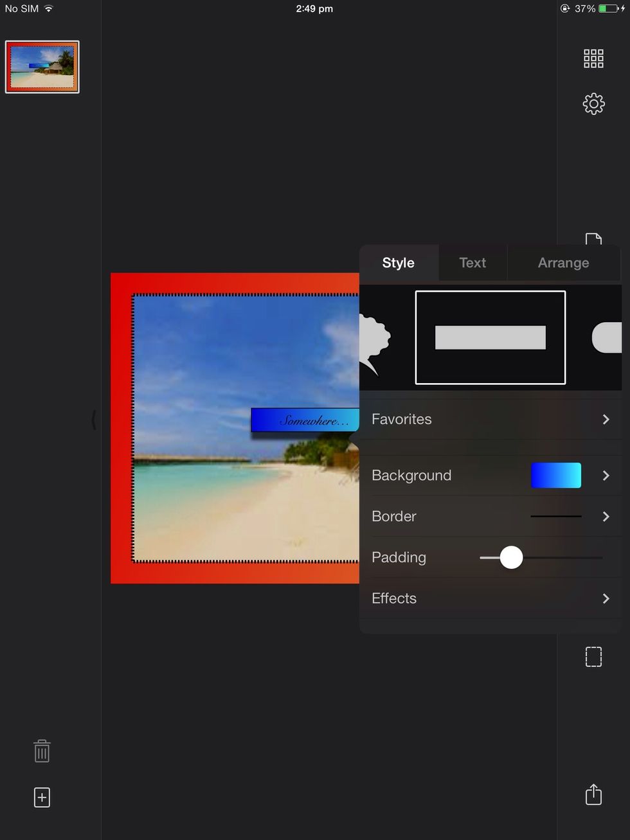The image size is (630, 840).
Task: Open the grid view icon
Action: point(593,58)
